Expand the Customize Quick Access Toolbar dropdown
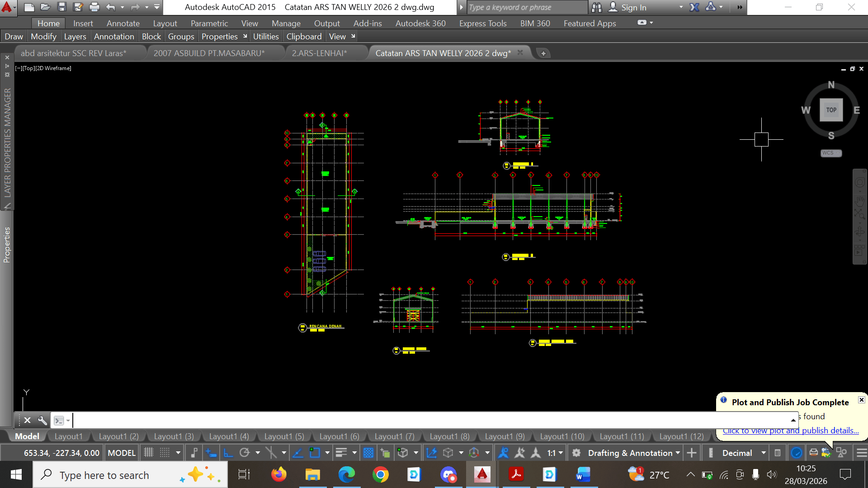The height and width of the screenshot is (488, 868). click(x=157, y=7)
